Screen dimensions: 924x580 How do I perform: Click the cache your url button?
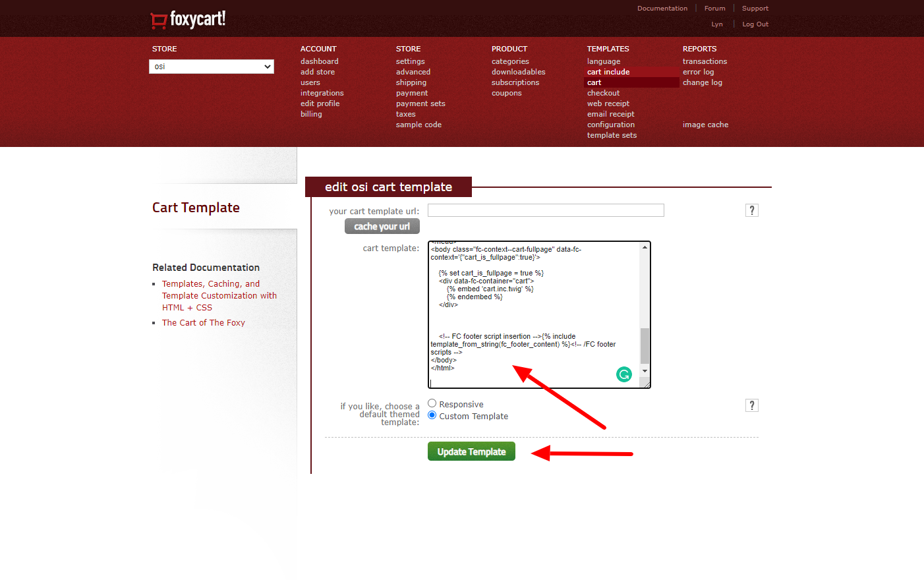tap(382, 226)
